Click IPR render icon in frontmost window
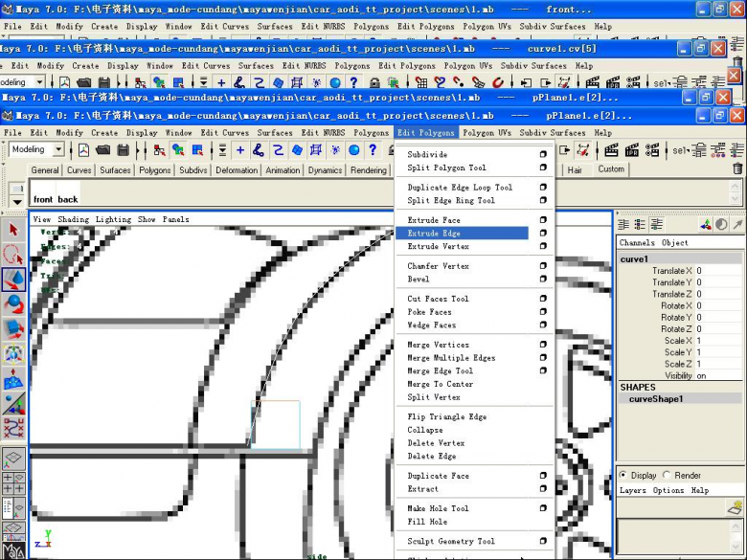747x560 pixels. click(632, 150)
